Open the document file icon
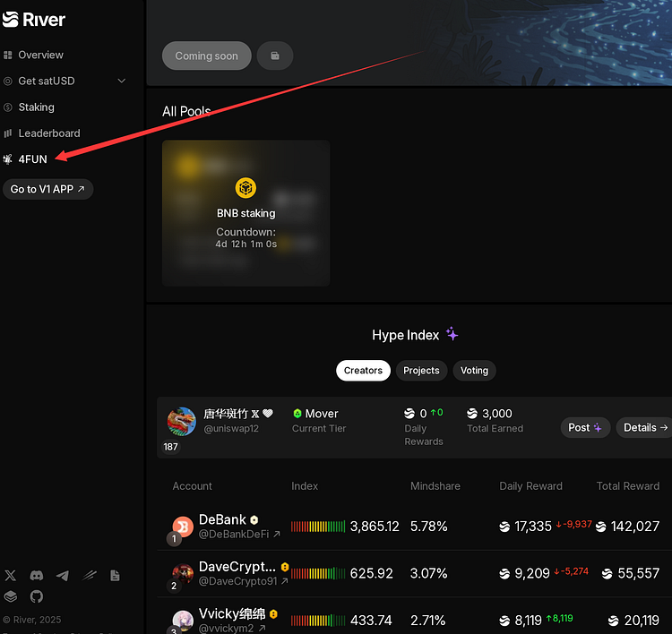 tap(115, 575)
